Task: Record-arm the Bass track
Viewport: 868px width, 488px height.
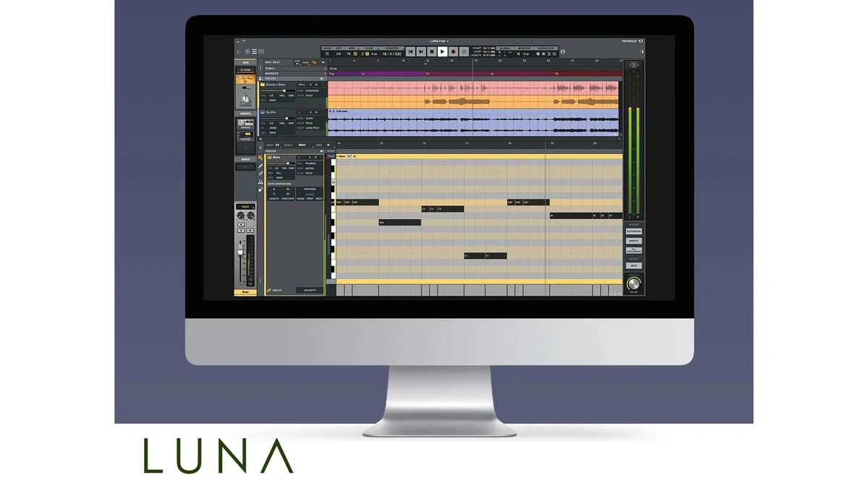Action: click(x=299, y=158)
